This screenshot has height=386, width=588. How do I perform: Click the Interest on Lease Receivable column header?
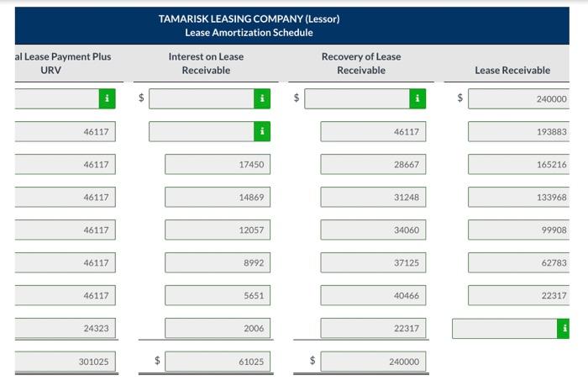point(206,63)
